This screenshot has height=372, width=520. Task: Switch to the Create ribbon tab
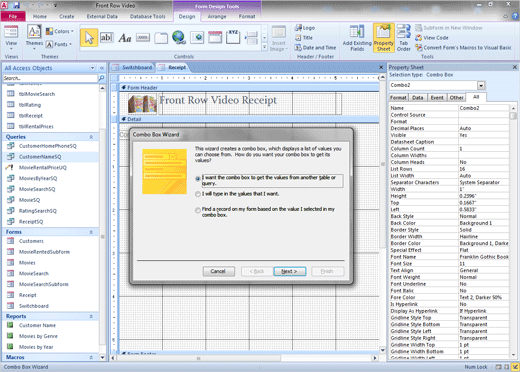[x=67, y=16]
